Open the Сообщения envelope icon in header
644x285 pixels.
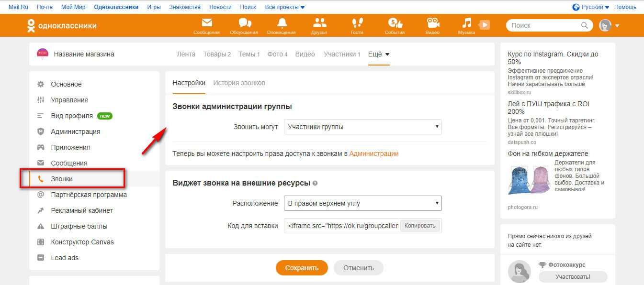pos(206,23)
